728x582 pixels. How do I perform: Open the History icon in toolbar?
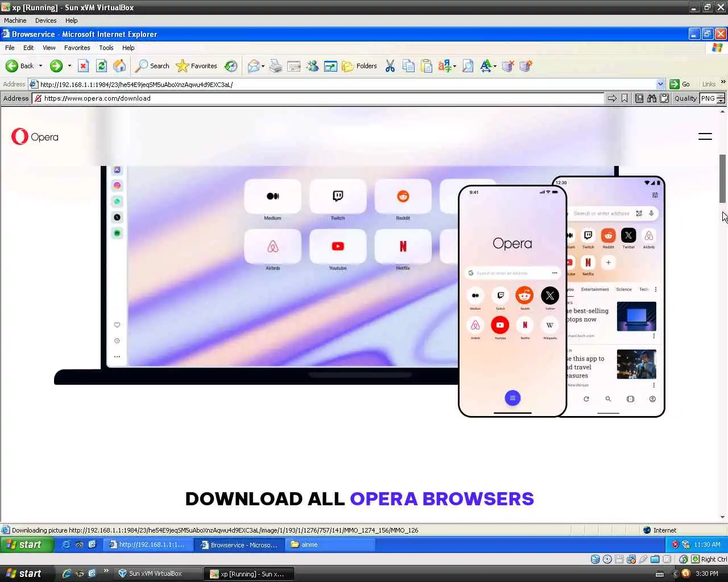(x=230, y=66)
